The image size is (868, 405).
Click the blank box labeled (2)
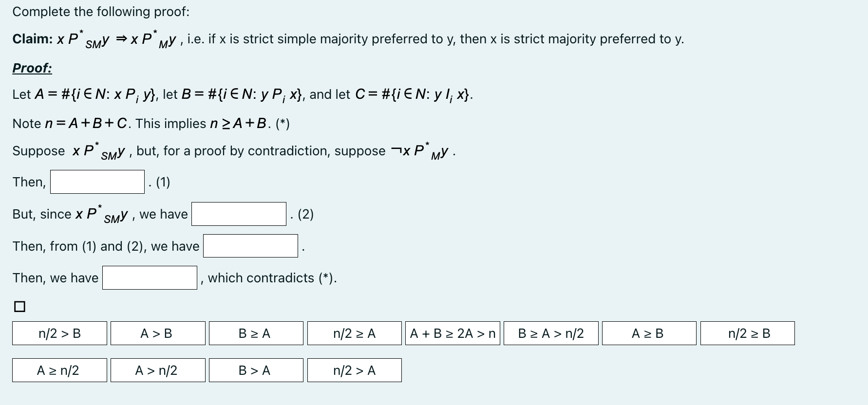pyautogui.click(x=239, y=214)
